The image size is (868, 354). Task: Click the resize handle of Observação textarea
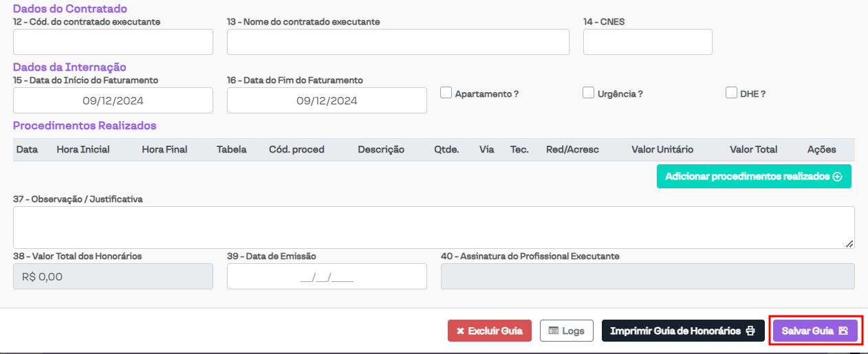pyautogui.click(x=849, y=243)
